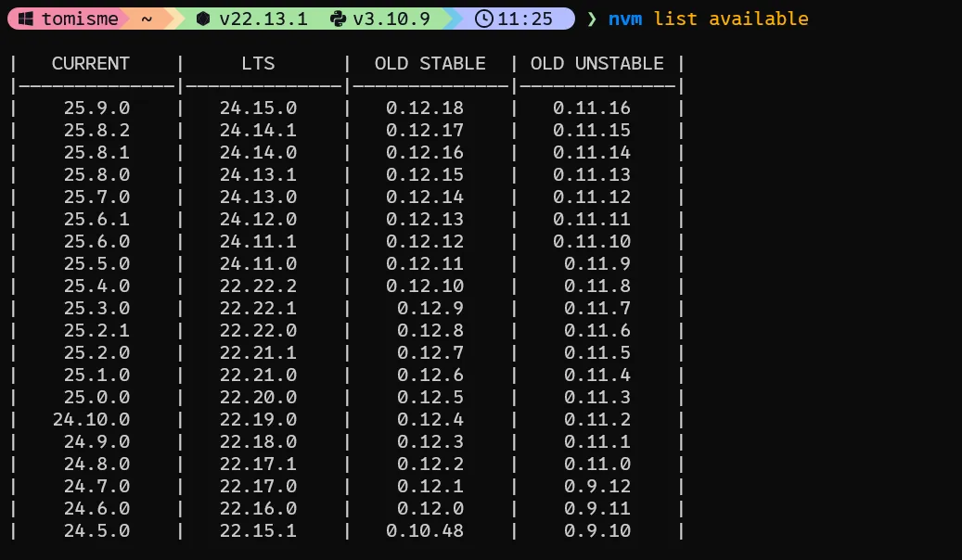Select version 22.22.2 in LTS column

click(x=258, y=286)
